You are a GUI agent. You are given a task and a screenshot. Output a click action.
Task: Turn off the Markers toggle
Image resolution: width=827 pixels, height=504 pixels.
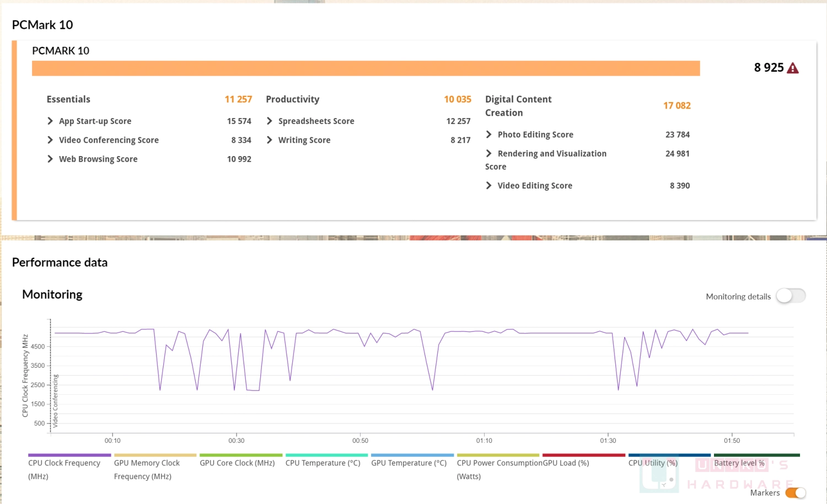click(x=796, y=493)
